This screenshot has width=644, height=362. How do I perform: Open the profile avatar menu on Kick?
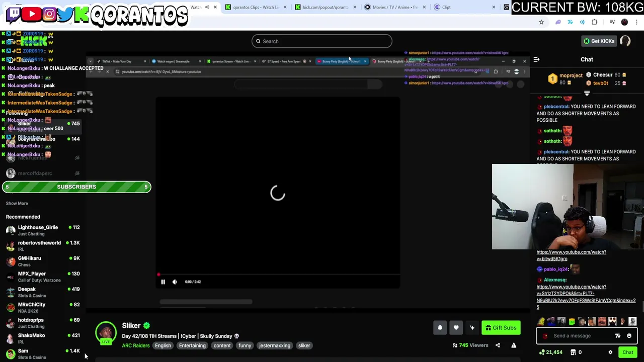click(x=625, y=41)
